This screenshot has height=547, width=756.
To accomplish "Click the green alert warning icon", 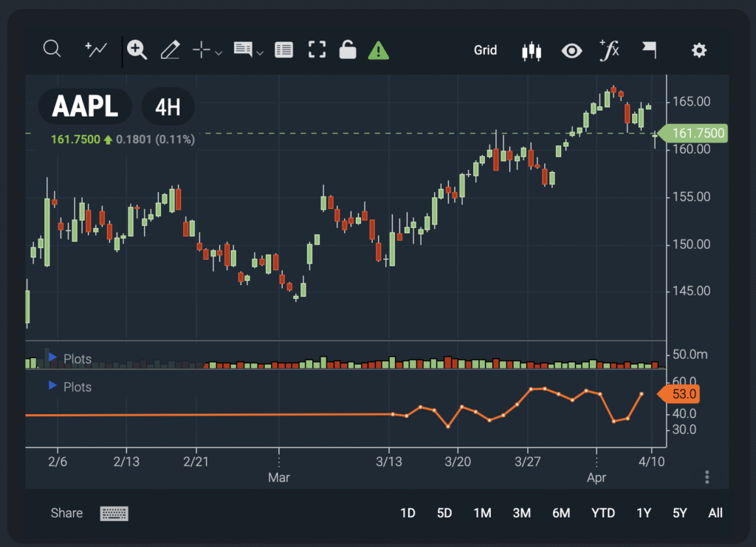I will [x=378, y=50].
